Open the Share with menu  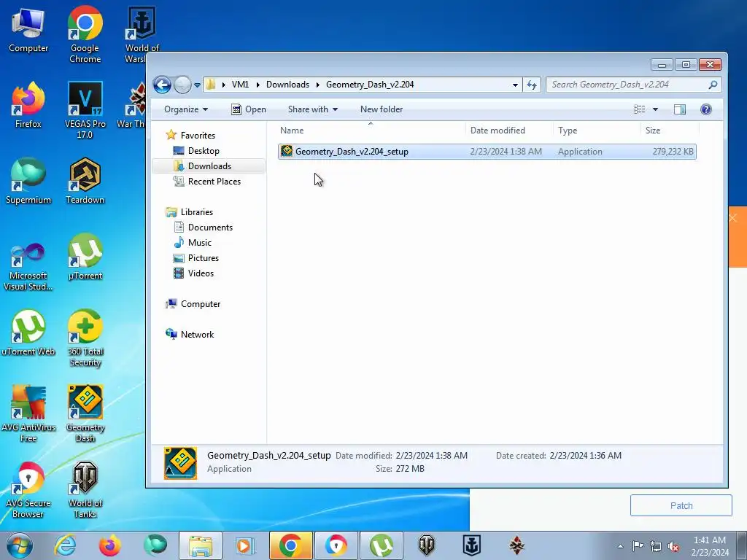(x=312, y=109)
